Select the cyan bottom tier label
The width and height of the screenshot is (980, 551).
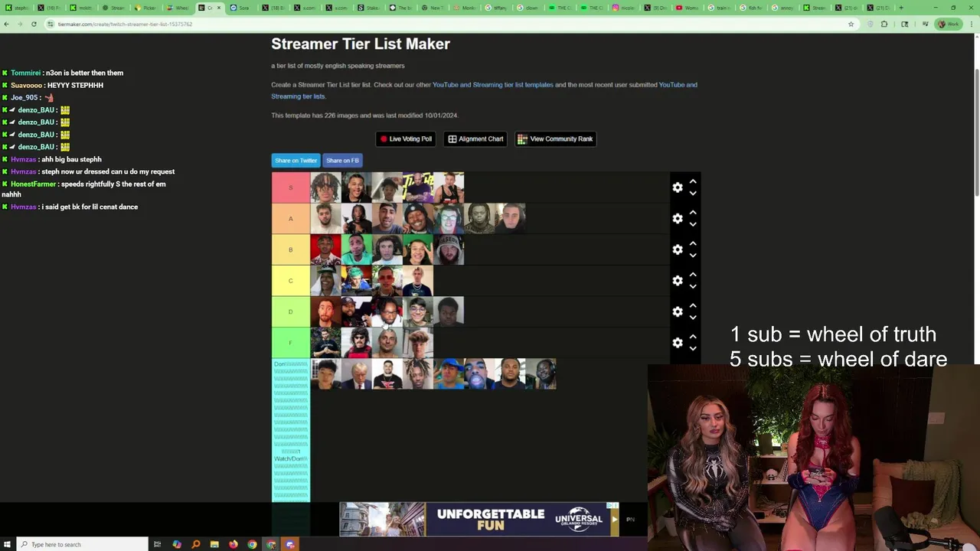pyautogui.click(x=291, y=430)
